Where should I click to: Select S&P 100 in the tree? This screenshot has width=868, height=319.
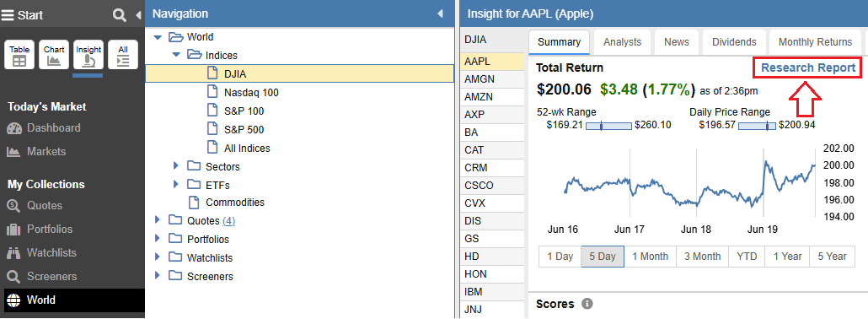[244, 111]
